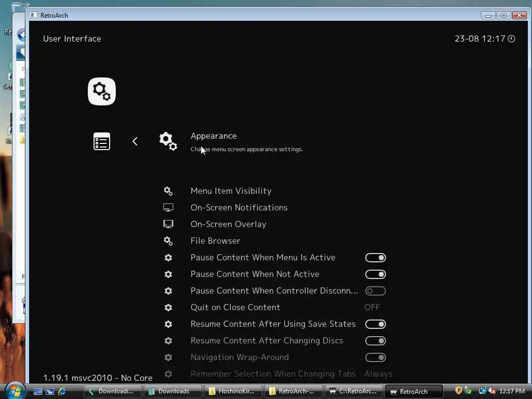The width and height of the screenshot is (532, 399).
Task: Open On-Screen Notifications settings
Action: (x=239, y=208)
